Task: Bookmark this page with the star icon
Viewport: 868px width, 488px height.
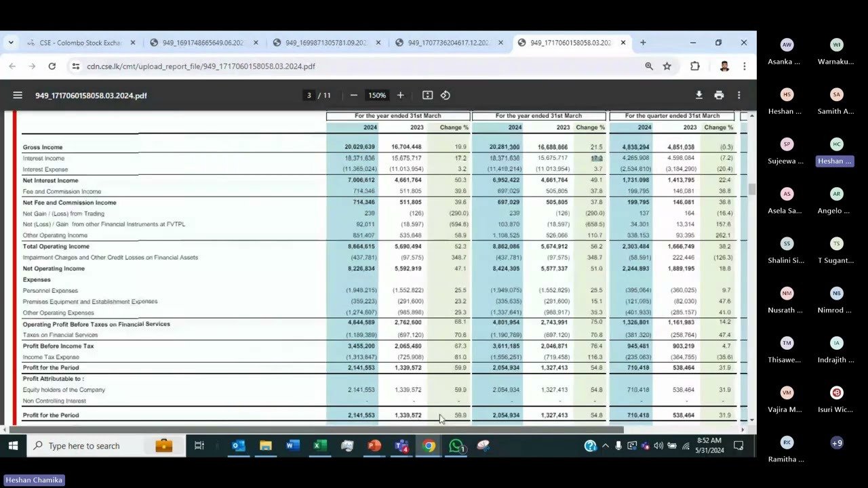Action: pyautogui.click(x=667, y=66)
